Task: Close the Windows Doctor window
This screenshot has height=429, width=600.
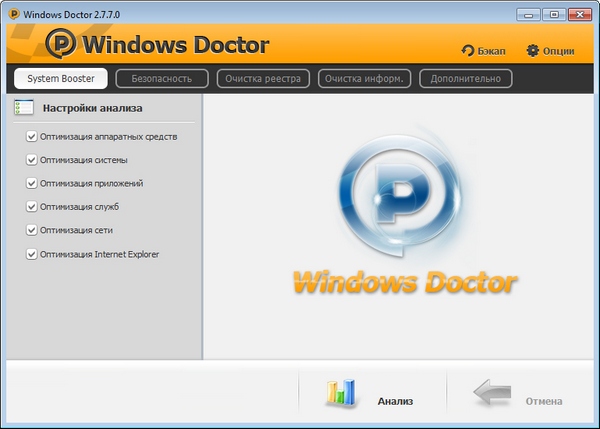Action: tap(580, 15)
